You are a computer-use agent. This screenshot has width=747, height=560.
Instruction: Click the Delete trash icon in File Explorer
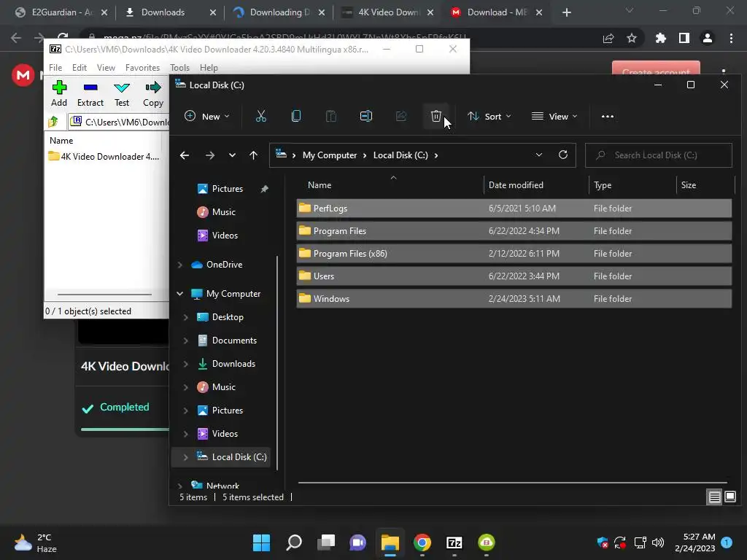pos(436,116)
